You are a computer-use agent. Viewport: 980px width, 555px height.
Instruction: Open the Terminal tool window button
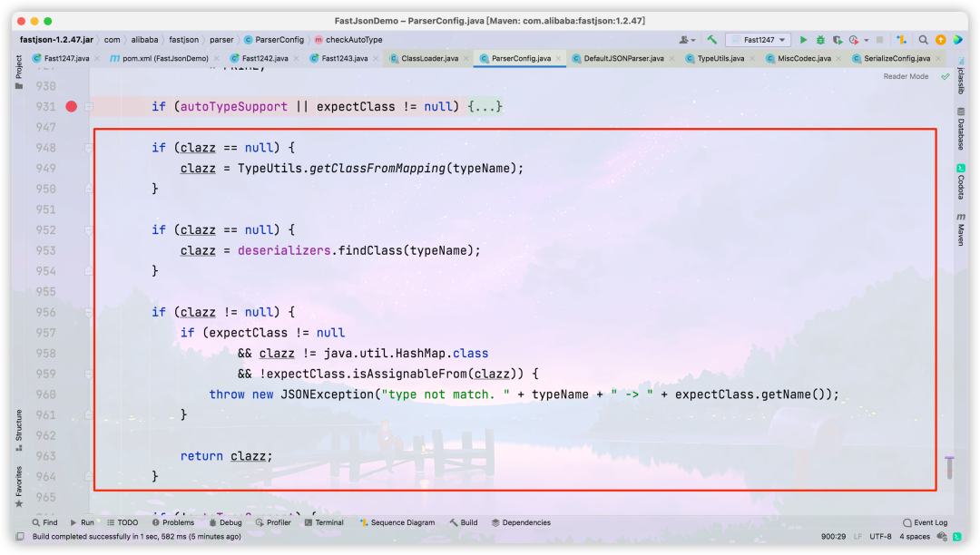324,522
